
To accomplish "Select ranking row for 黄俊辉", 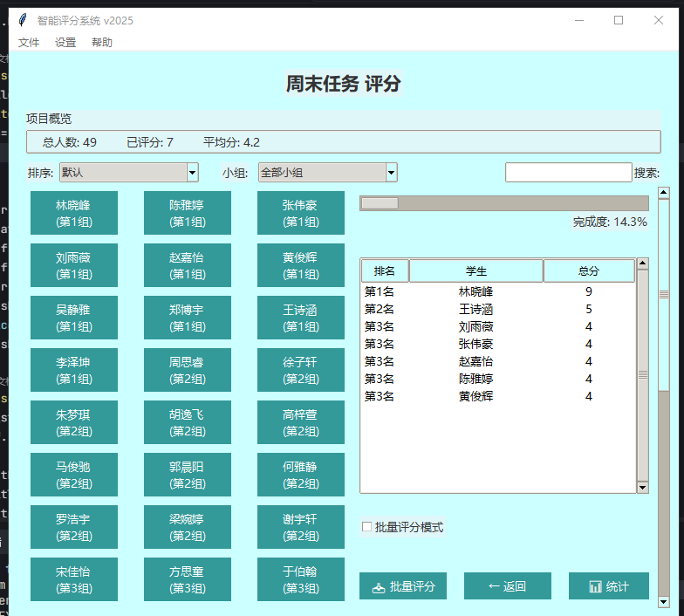I will [x=498, y=396].
